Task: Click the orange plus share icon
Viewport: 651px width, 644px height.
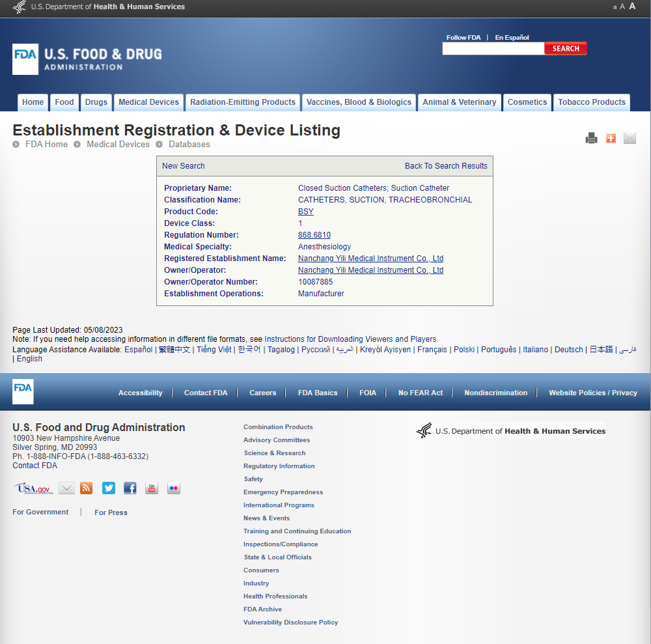Action: click(x=611, y=138)
